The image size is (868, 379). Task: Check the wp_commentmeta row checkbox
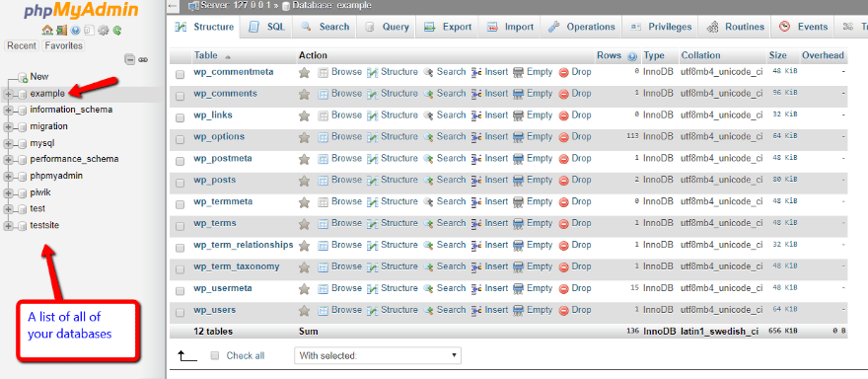tap(180, 74)
